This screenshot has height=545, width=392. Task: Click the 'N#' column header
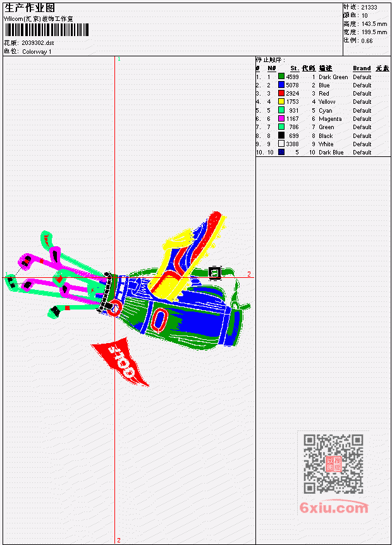coord(271,68)
